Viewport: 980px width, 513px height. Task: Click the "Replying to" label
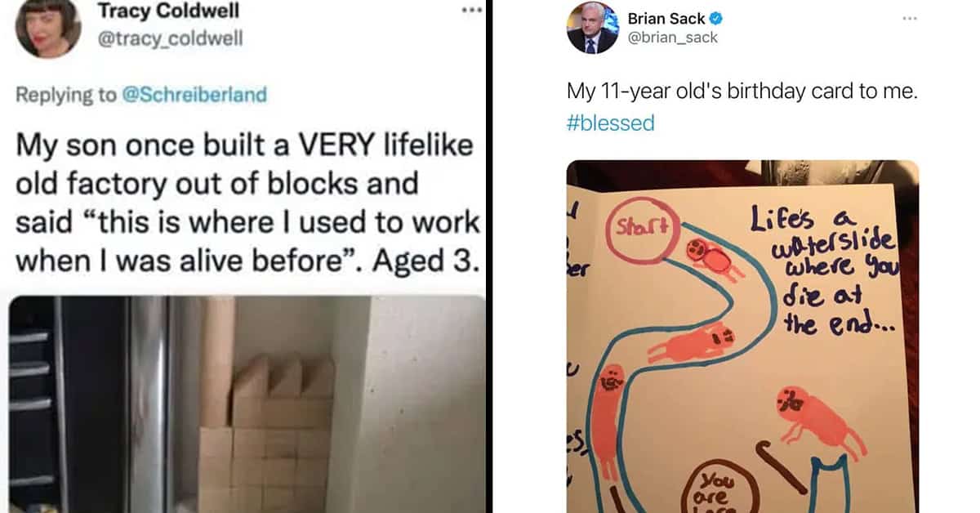66,95
